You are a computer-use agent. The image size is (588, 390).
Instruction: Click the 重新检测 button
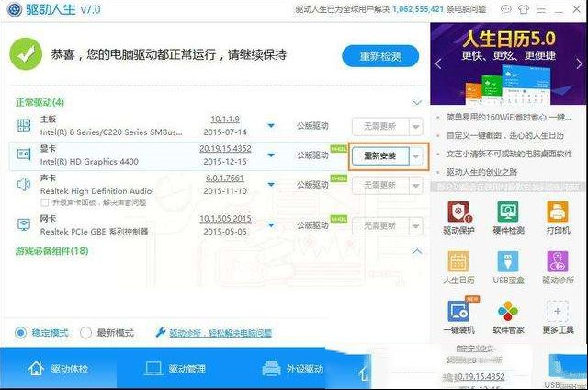coord(380,56)
